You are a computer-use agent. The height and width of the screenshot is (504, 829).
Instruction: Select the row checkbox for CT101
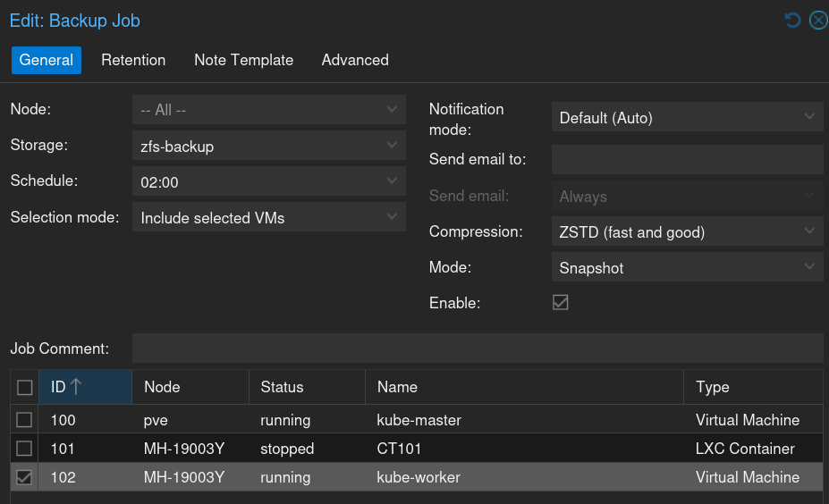25,449
